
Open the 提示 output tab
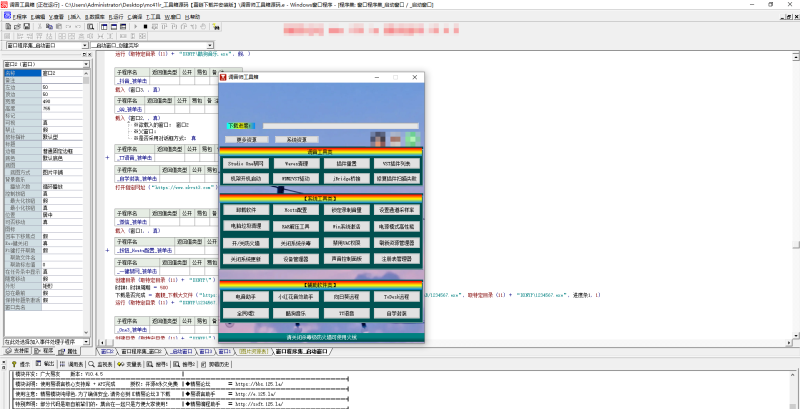21,364
